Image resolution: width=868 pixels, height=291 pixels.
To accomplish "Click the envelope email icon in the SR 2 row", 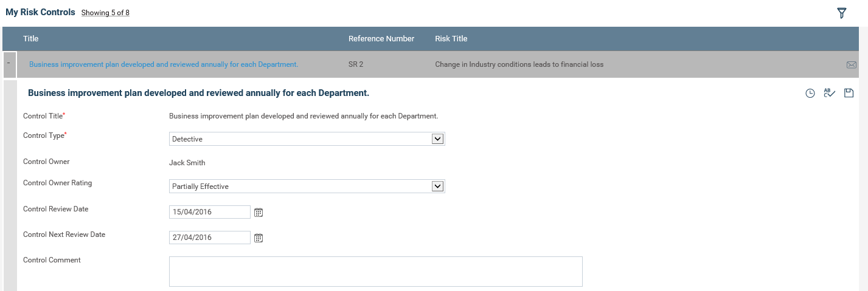I will pyautogui.click(x=851, y=65).
